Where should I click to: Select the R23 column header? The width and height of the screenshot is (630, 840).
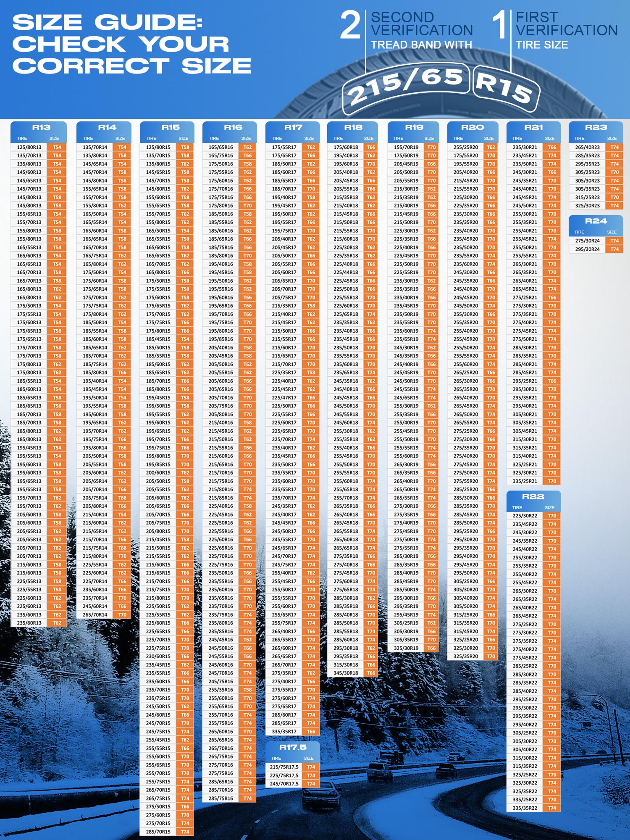pos(596,127)
